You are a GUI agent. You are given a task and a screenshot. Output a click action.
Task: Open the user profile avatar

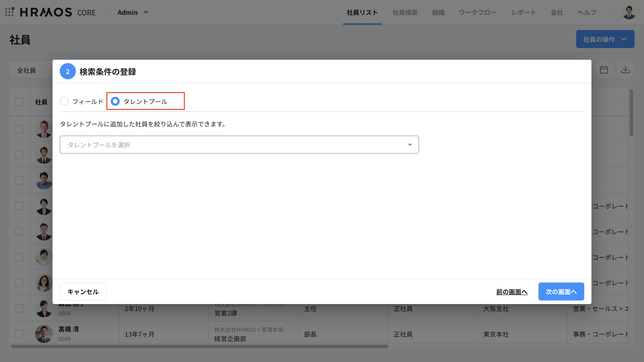tap(629, 12)
